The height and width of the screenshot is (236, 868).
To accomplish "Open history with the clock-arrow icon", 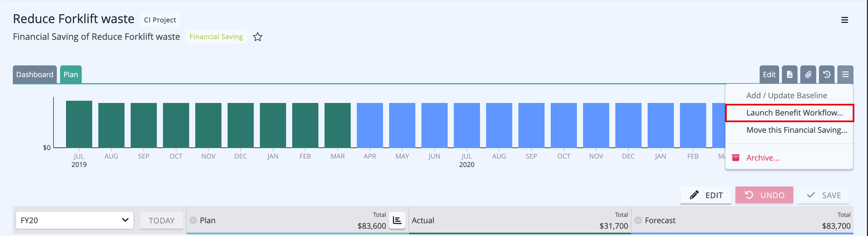I will click(826, 74).
